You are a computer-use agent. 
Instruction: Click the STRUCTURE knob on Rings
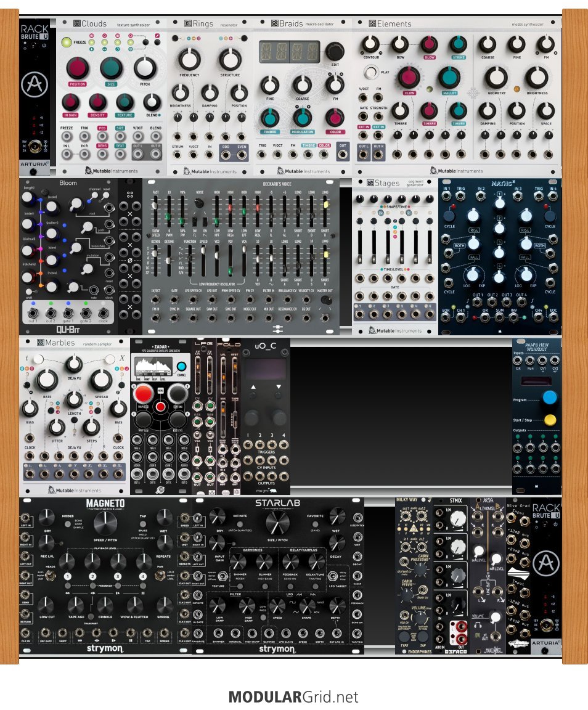point(230,59)
